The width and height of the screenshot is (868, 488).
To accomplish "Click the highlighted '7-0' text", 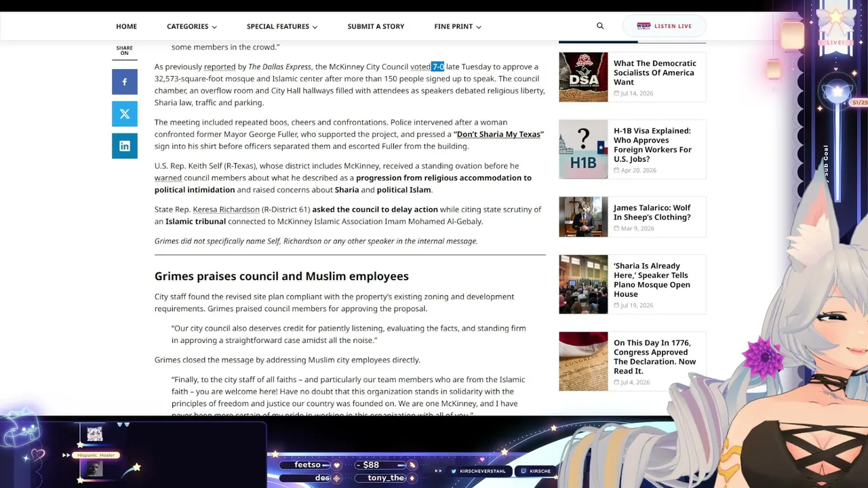I will tap(437, 66).
